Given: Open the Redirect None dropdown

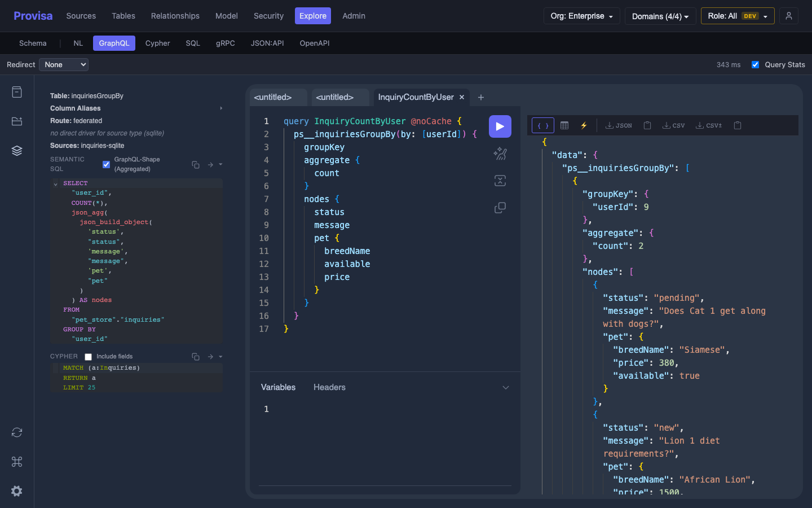Looking at the screenshot, I should click(x=64, y=65).
